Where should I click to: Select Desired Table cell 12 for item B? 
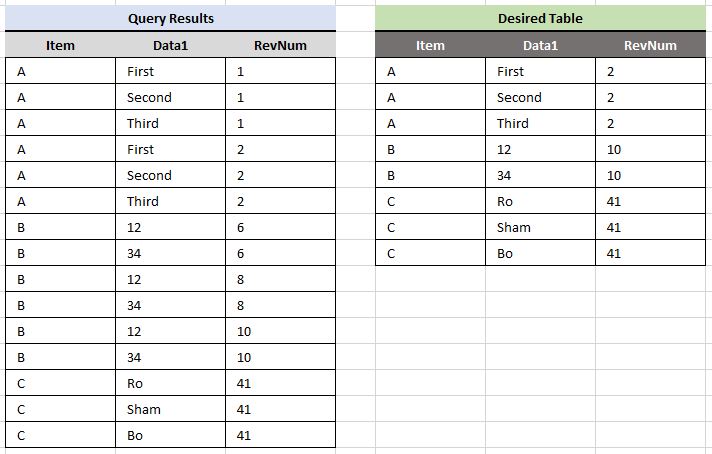pyautogui.click(x=540, y=149)
